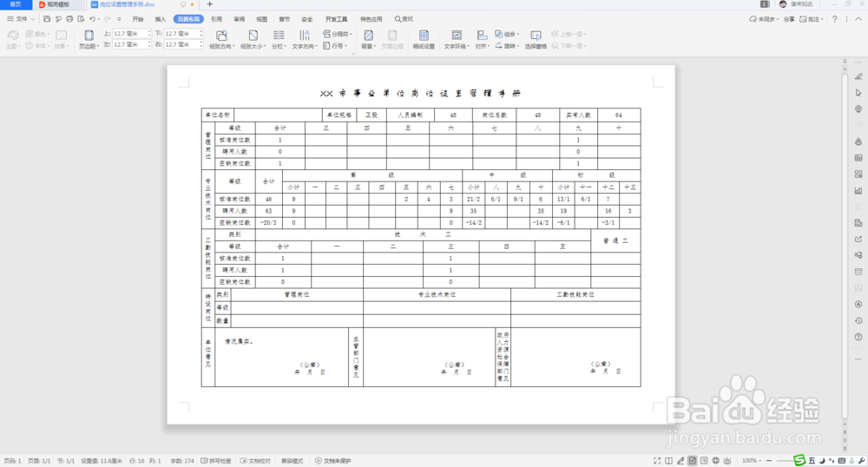Click the 分享 (Share) button

pyautogui.click(x=789, y=19)
